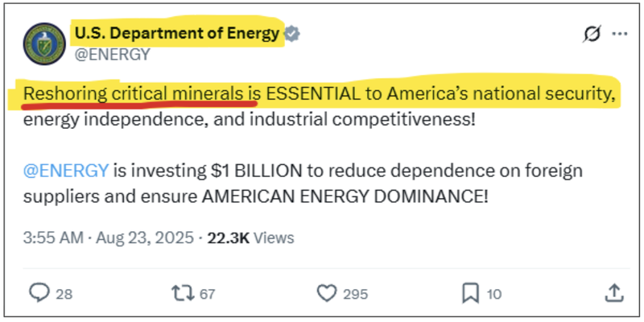
Task: Click the gray verified badge checkmark
Action: coord(295,34)
